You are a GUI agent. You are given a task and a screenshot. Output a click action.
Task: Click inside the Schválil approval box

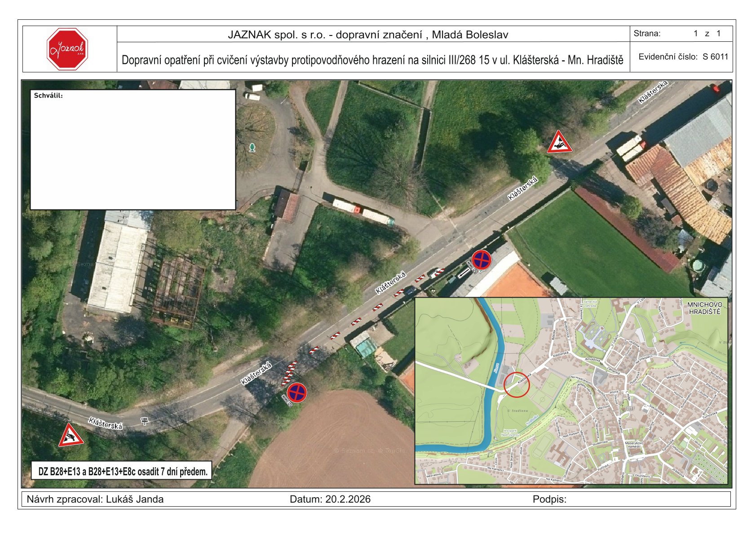pyautogui.click(x=133, y=151)
